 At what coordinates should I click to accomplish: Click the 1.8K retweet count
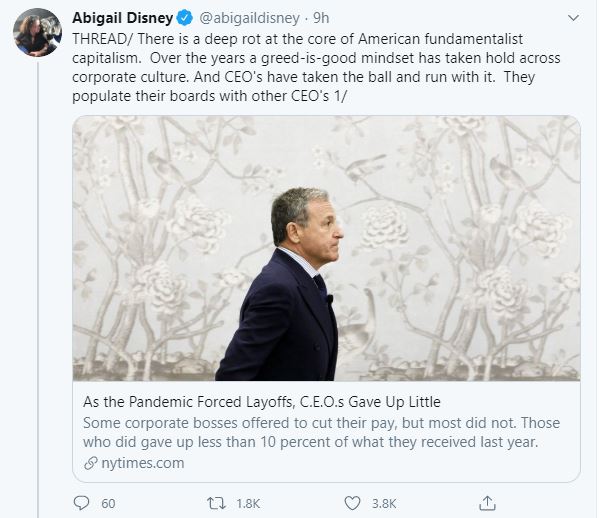250,502
